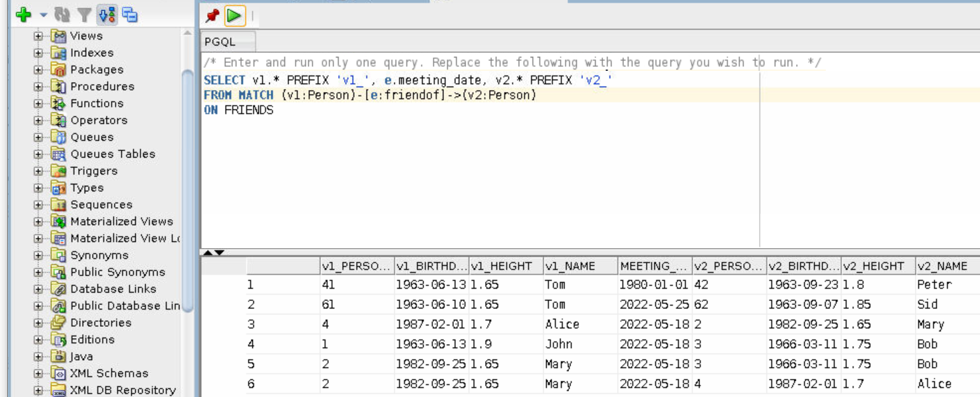Click the Database Links folder icon
Image resolution: width=980 pixels, height=397 pixels.
pos(59,289)
